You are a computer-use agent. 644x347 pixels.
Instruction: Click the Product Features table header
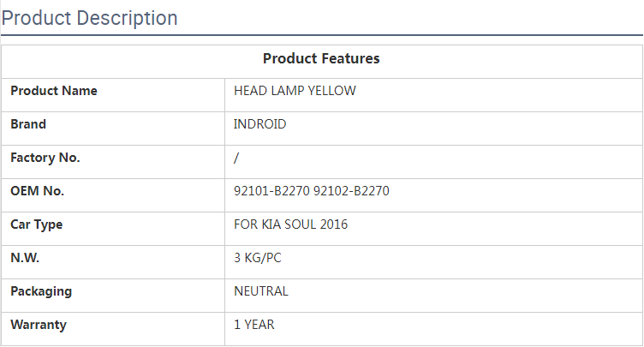[x=321, y=59]
